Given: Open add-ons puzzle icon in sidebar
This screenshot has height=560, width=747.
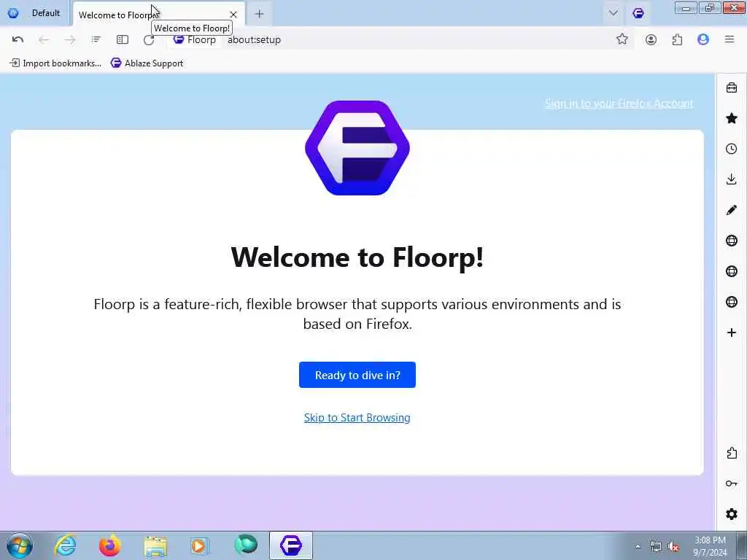Looking at the screenshot, I should point(732,453).
